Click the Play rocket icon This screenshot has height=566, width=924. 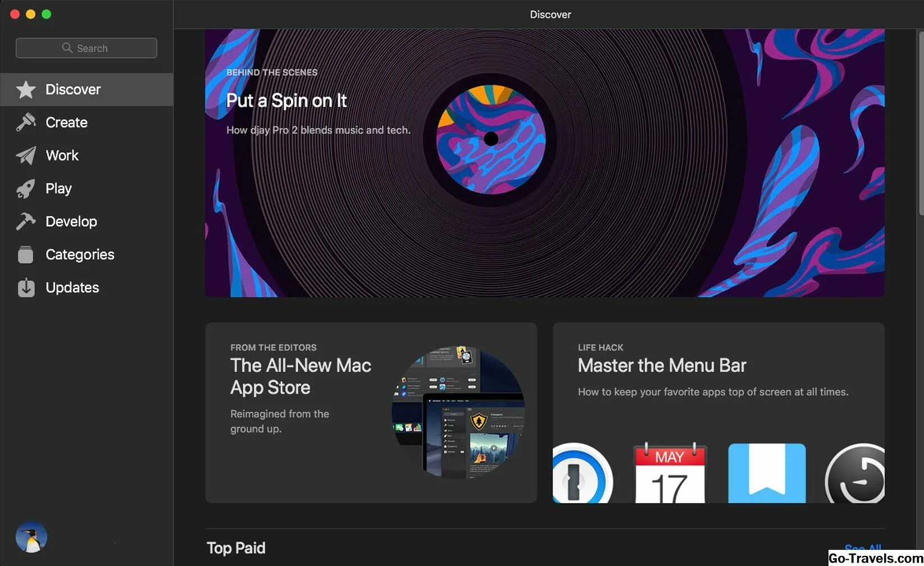point(26,189)
